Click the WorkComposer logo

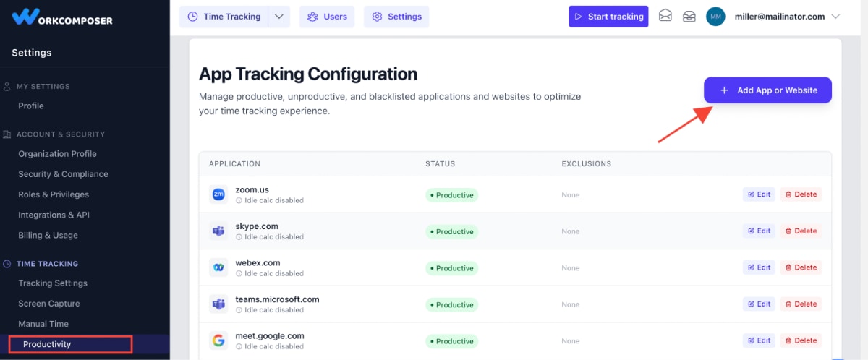pyautogui.click(x=62, y=17)
